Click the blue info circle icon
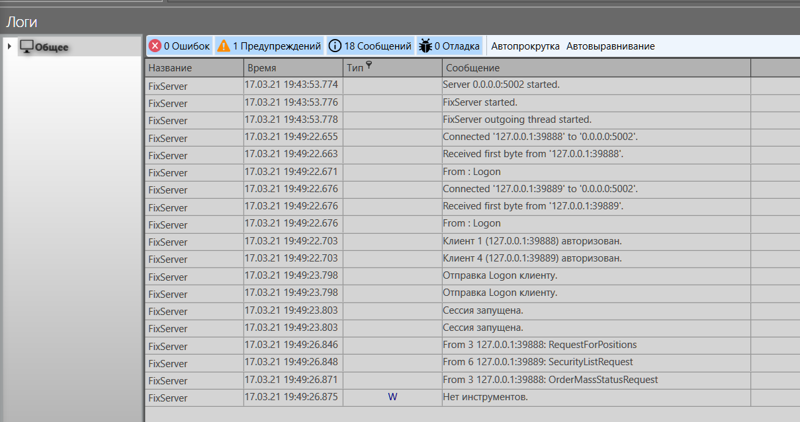800x422 pixels. pos(334,46)
